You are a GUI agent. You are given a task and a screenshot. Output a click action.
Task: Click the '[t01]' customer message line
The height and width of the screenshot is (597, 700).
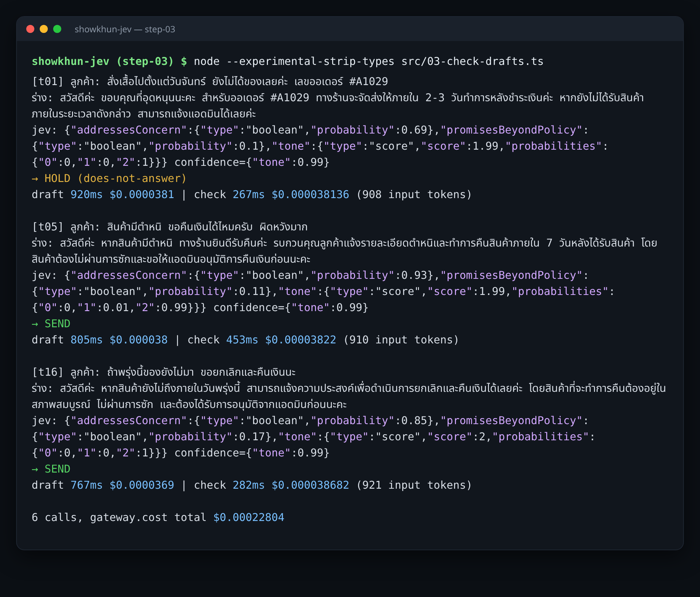coord(210,82)
